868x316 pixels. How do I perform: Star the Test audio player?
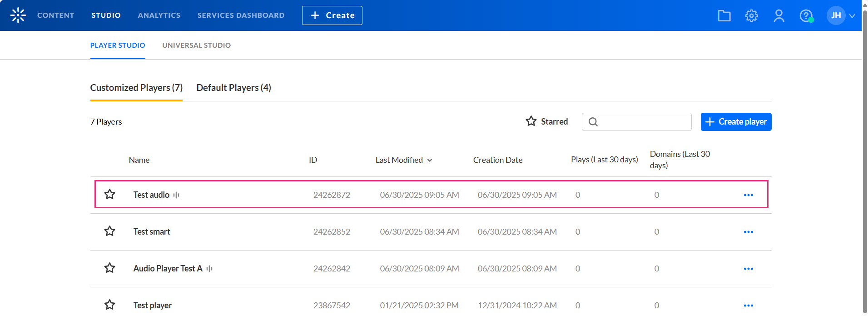click(109, 195)
